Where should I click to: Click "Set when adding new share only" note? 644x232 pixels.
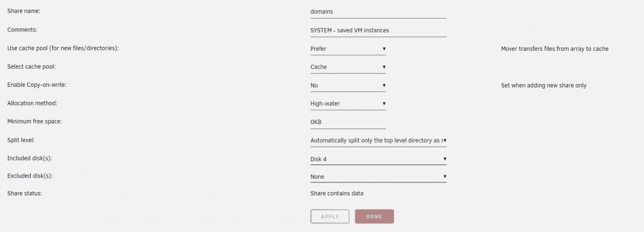click(x=544, y=85)
